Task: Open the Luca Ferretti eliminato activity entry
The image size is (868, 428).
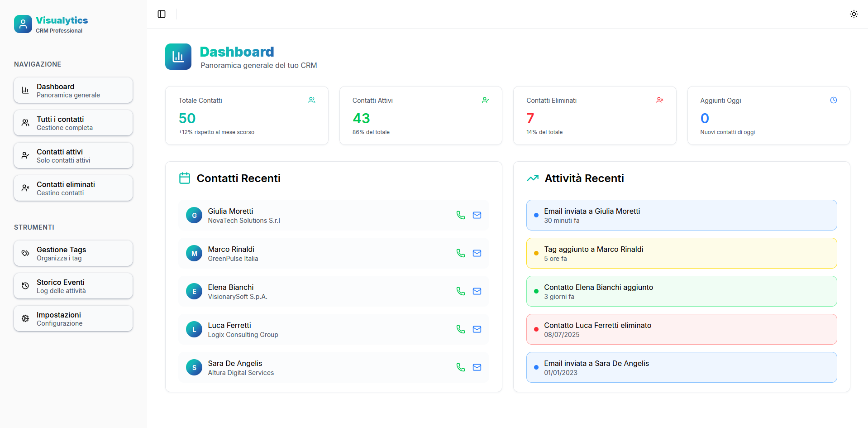Action: point(681,329)
